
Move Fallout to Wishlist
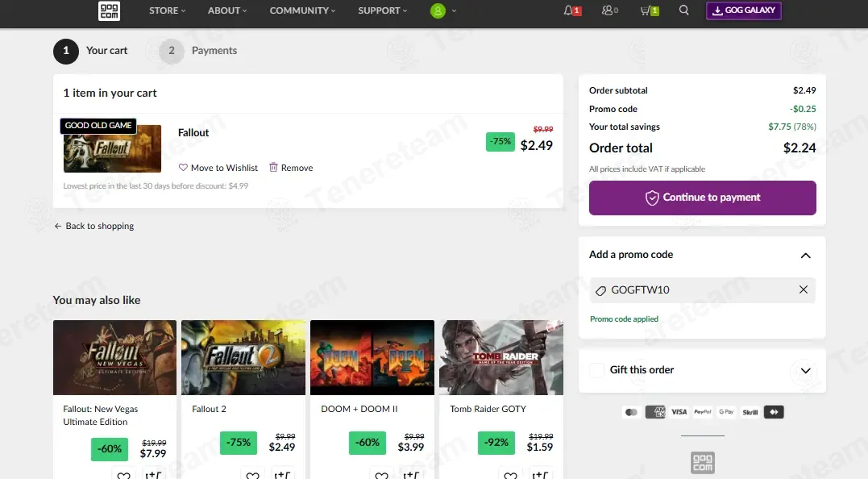tap(218, 167)
